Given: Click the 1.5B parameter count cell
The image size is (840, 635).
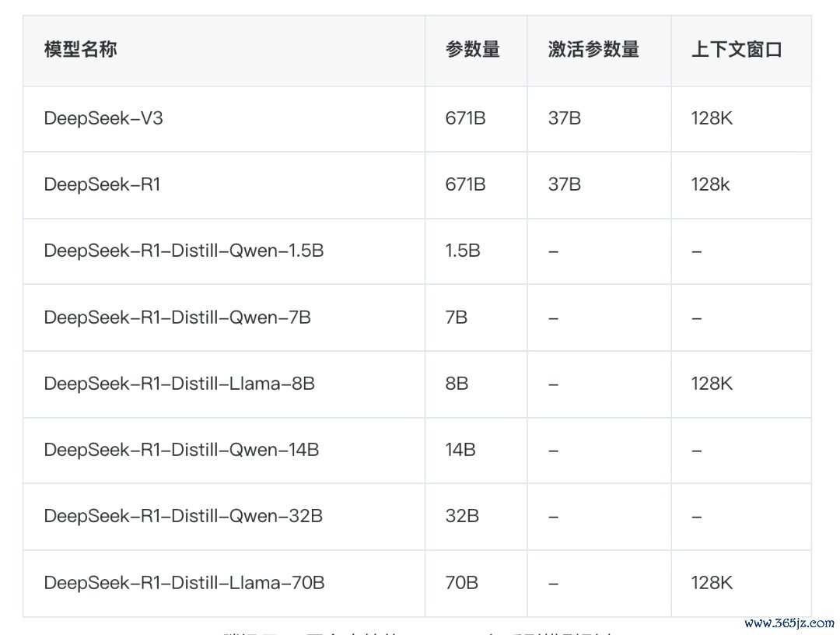Looking at the screenshot, I should pos(463,251).
